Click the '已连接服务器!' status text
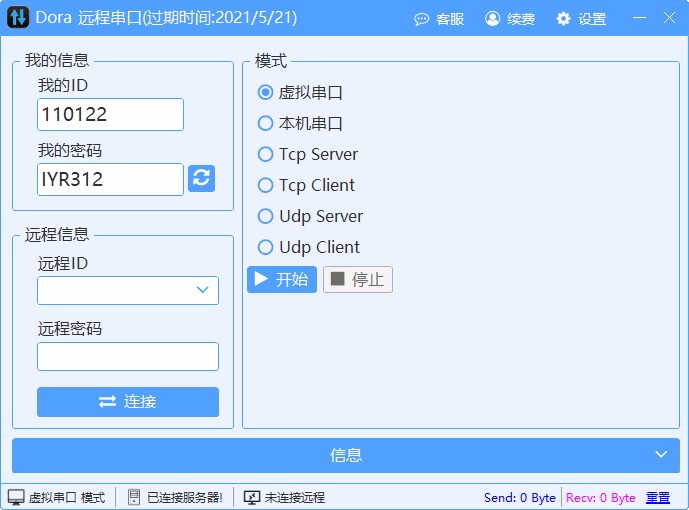Image resolution: width=689 pixels, height=510 pixels. 185,497
